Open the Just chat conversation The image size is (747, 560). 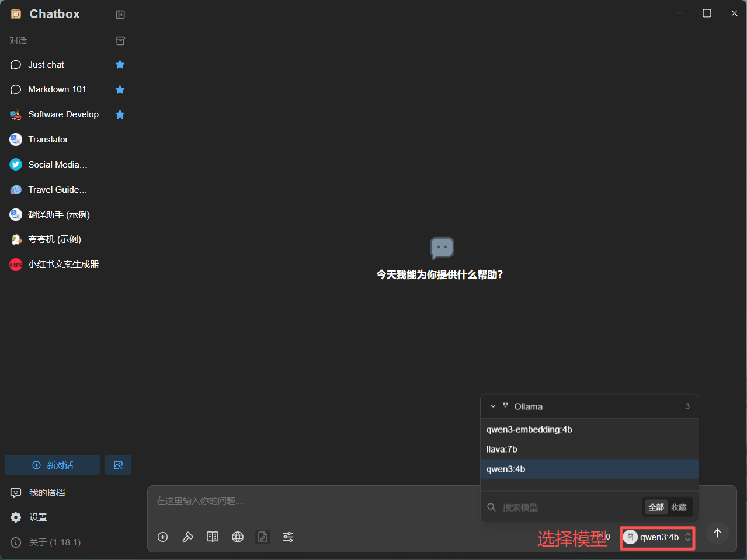(x=68, y=65)
